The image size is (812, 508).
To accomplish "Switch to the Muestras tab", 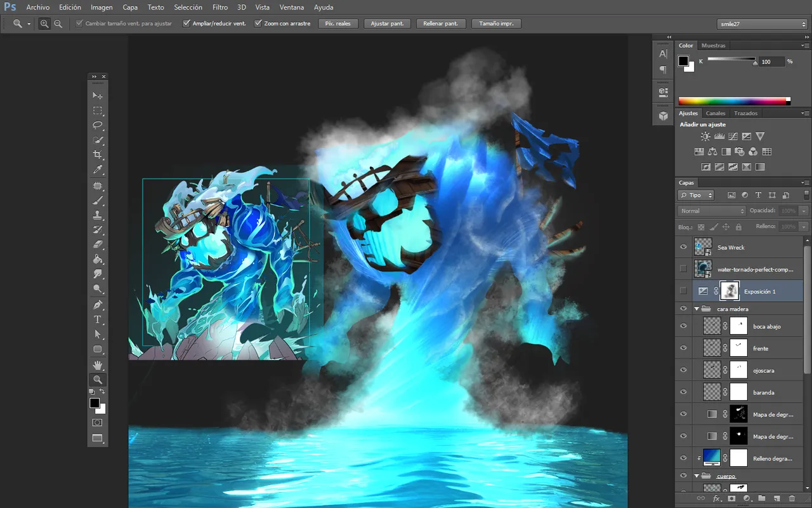I will (x=714, y=46).
